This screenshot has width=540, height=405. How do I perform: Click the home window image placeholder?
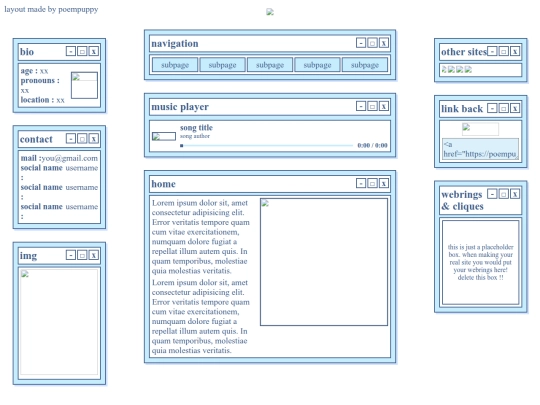coord(324,262)
